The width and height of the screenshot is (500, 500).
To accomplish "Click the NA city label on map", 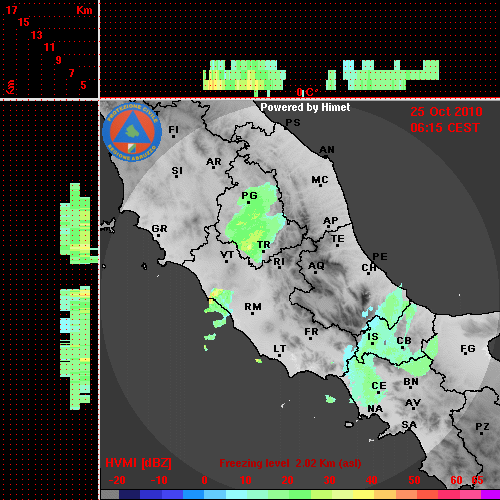I will (x=375, y=409).
